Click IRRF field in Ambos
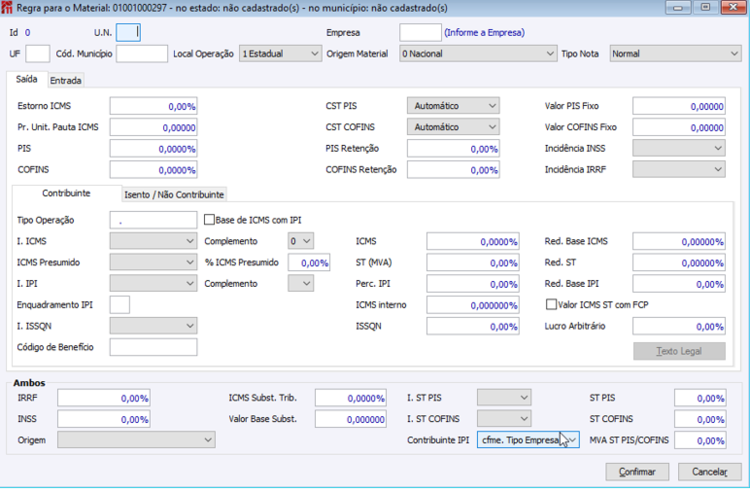The height and width of the screenshot is (491, 750). coord(104,398)
